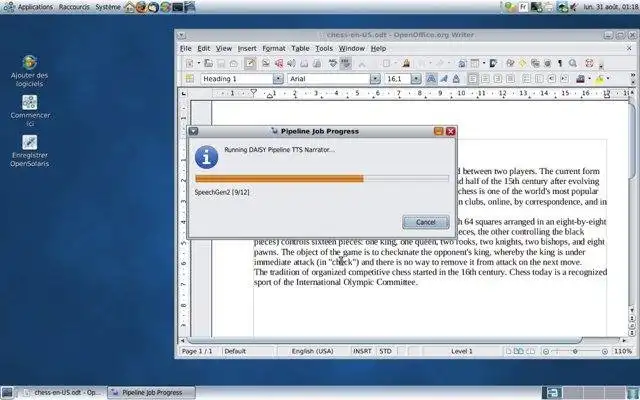Open the Window menu
This screenshot has height=400, width=640.
[x=352, y=48]
